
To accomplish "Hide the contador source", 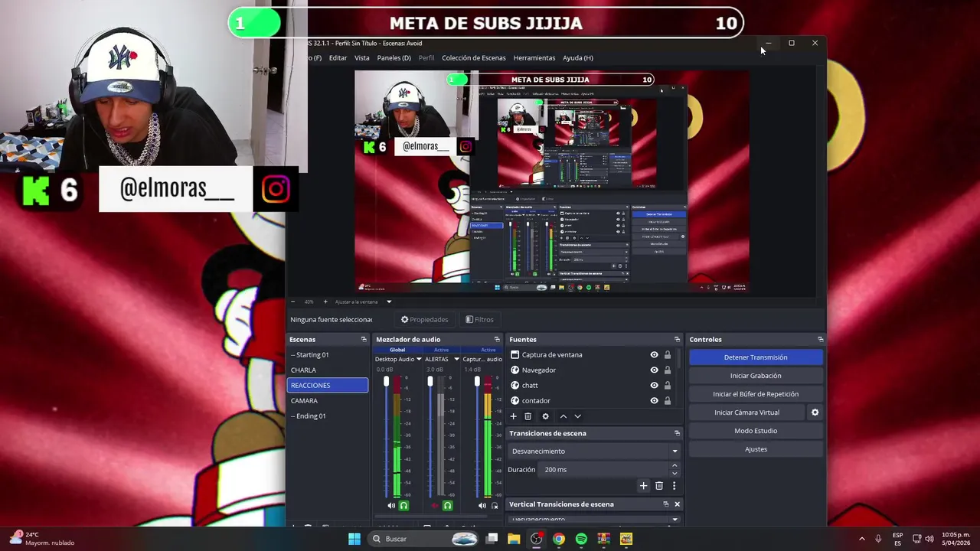I will [x=654, y=401].
